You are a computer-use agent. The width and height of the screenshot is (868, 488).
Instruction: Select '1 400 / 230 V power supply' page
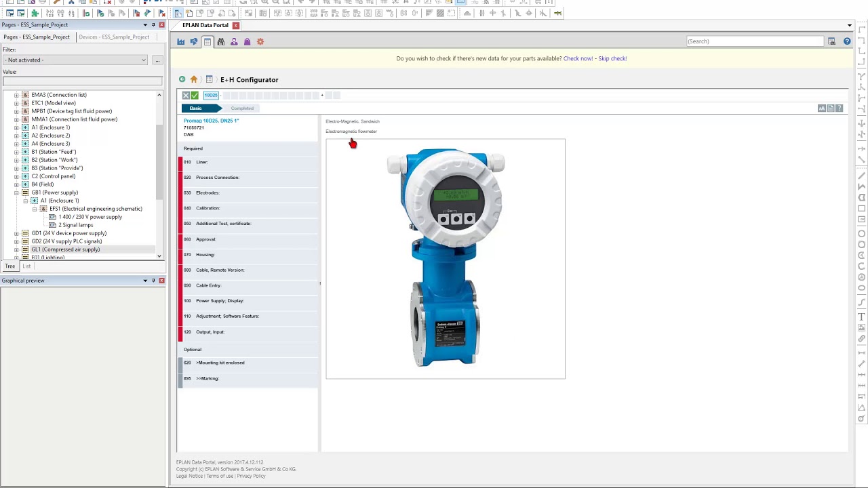coord(90,217)
